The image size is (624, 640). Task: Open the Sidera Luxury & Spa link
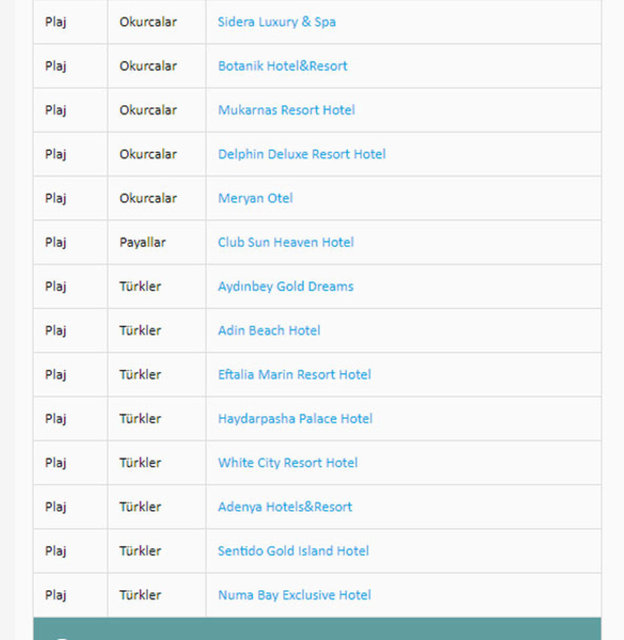(x=276, y=22)
